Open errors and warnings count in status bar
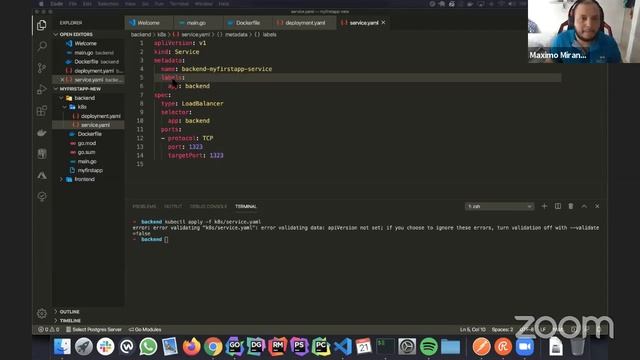Image resolution: width=640 pixels, height=360 pixels. (x=49, y=329)
